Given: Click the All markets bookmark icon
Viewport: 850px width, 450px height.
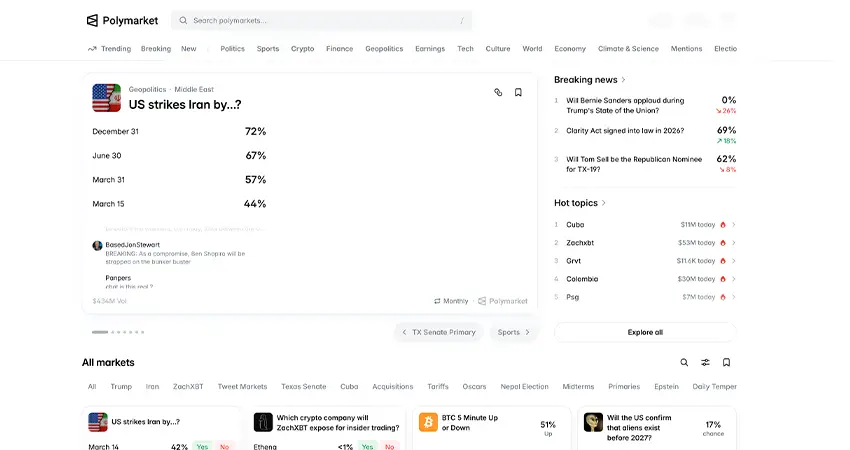Looking at the screenshot, I should pos(726,362).
